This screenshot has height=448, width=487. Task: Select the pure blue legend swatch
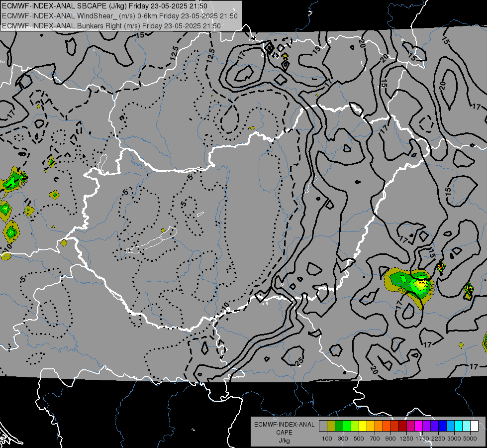tap(443, 426)
